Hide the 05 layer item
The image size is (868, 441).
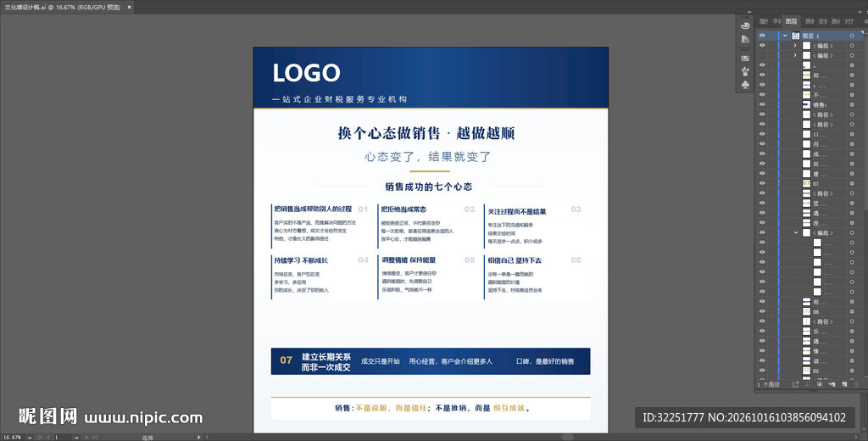(762, 371)
